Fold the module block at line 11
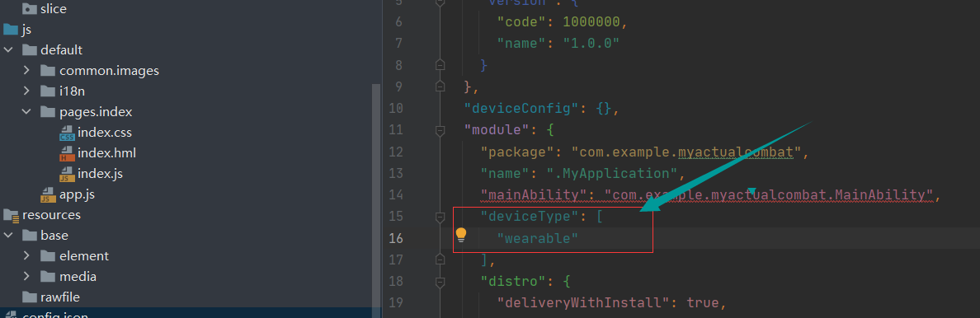980x318 pixels. click(440, 130)
